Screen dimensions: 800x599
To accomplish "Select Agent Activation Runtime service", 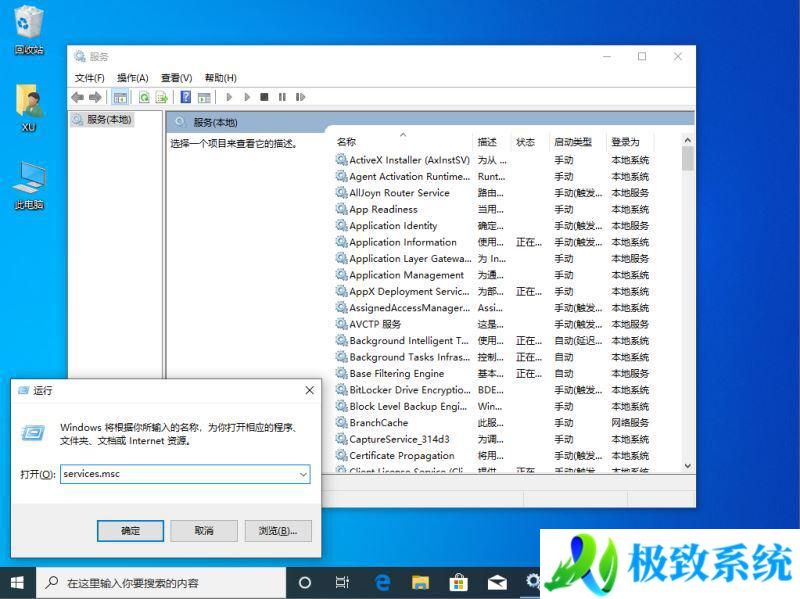I will coord(492,177).
